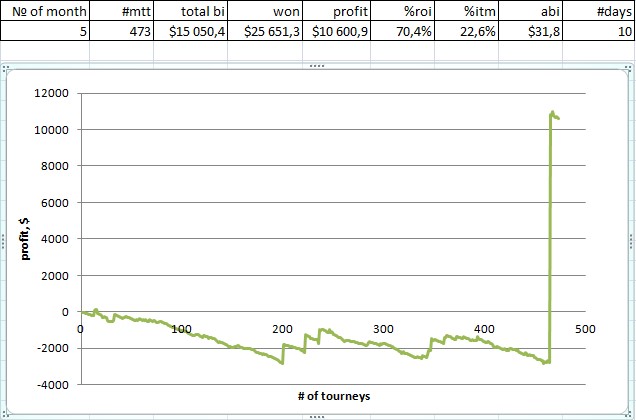Select the '#days' header cell

pos(599,11)
